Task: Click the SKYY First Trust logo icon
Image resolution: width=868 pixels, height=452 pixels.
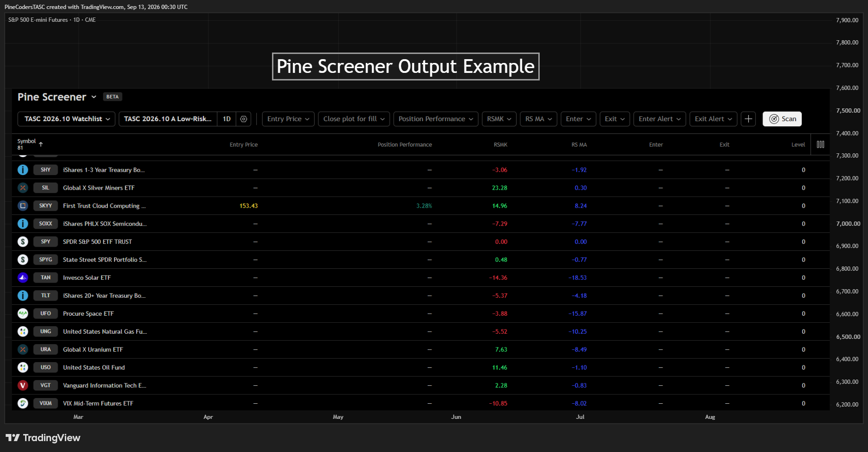Action: tap(23, 206)
